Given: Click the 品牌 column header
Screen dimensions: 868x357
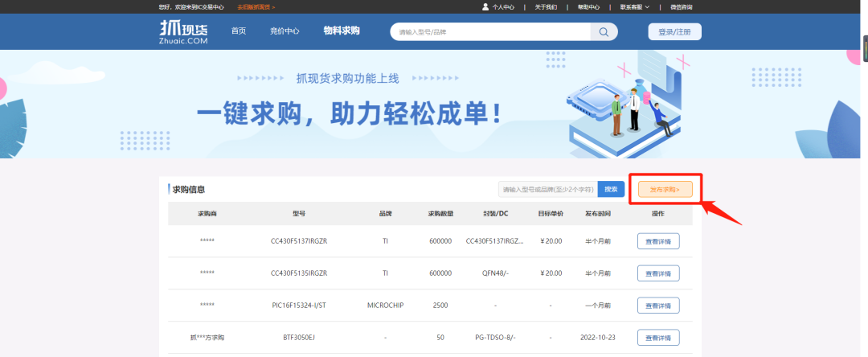Looking at the screenshot, I should 385,214.
